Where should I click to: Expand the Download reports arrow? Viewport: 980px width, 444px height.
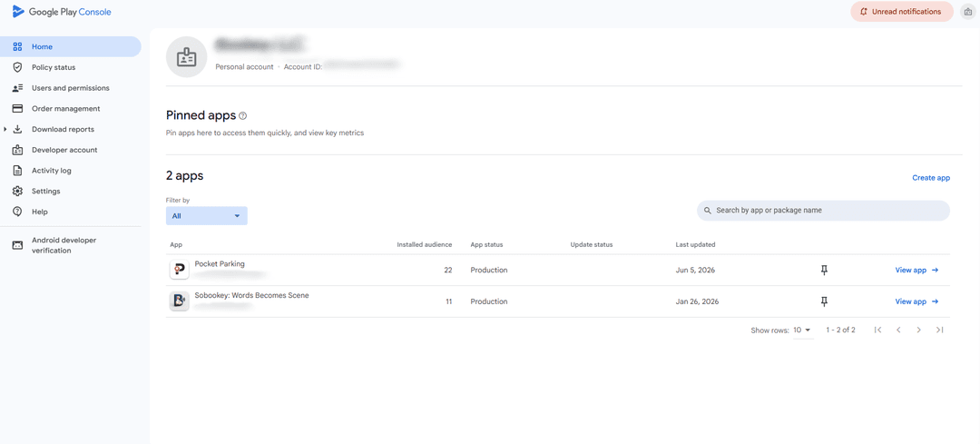(5, 130)
